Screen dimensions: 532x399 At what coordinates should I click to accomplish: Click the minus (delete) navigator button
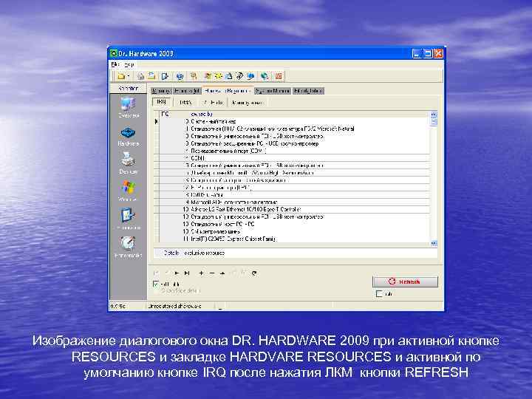pos(212,273)
